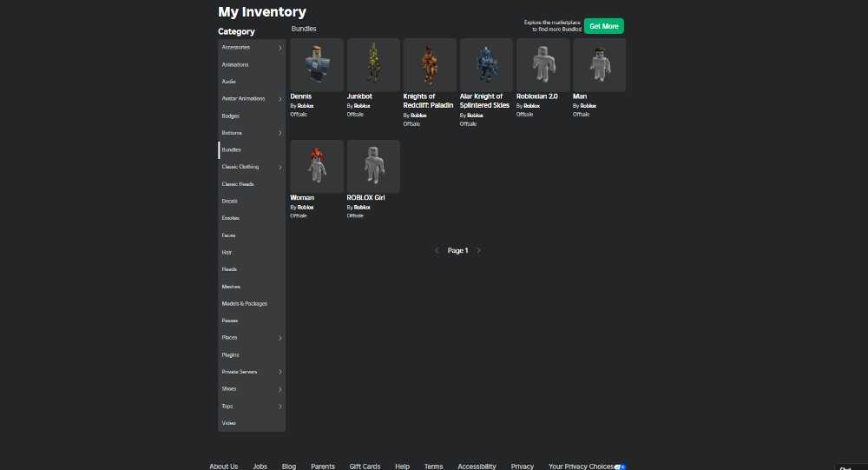
Task: Expand the Accessories category chevron
Action: click(280, 48)
